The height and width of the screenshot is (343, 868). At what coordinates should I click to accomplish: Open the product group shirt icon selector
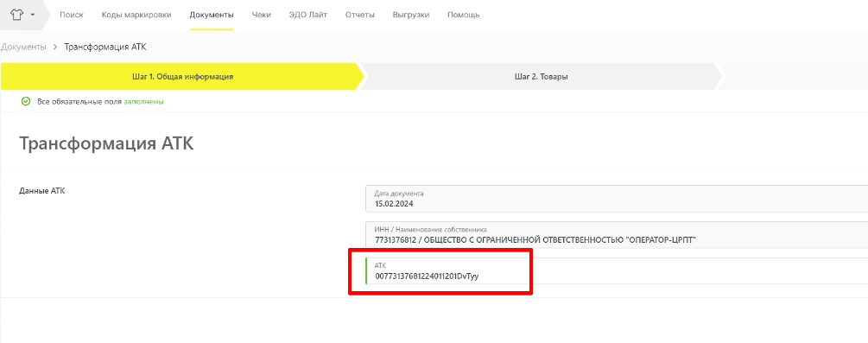(16, 15)
